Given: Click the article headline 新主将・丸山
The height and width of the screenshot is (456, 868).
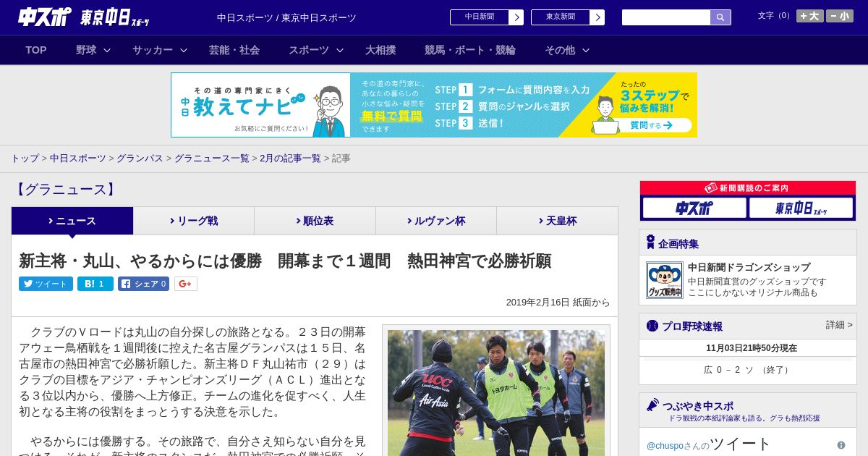Looking at the screenshot, I should pyautogui.click(x=285, y=261).
